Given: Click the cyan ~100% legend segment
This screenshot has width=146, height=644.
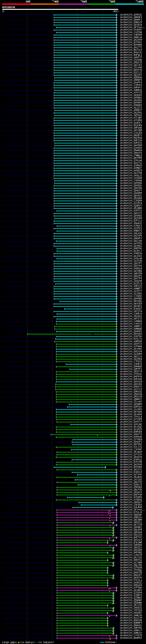Looking at the screenshot, I should (130, 4).
